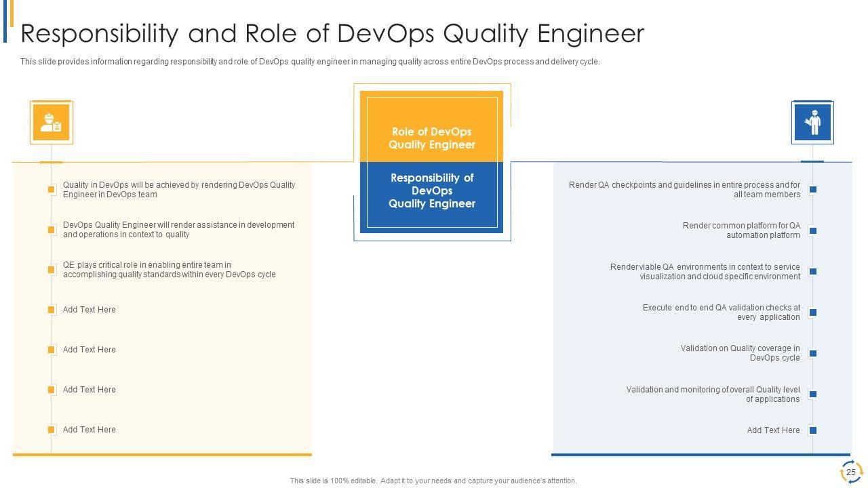Click the text "Render common platform for QA automation platform"

741,230
